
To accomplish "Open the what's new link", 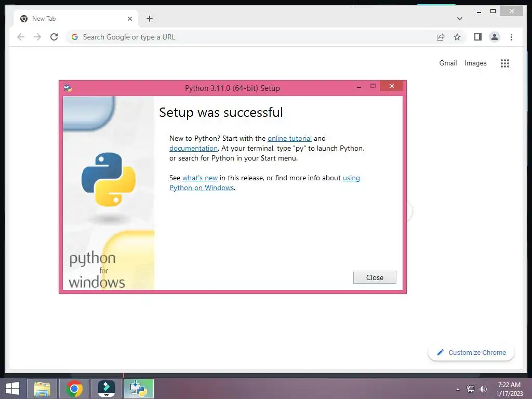I will tap(200, 178).
